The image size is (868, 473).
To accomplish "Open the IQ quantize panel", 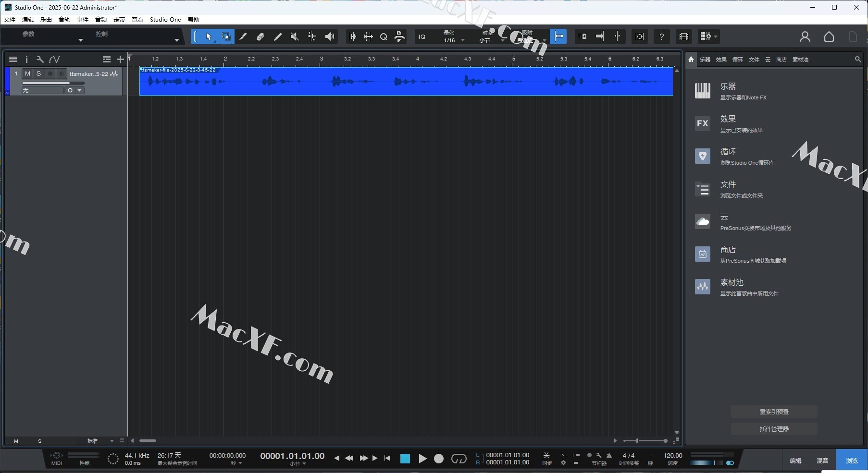I will click(x=422, y=36).
